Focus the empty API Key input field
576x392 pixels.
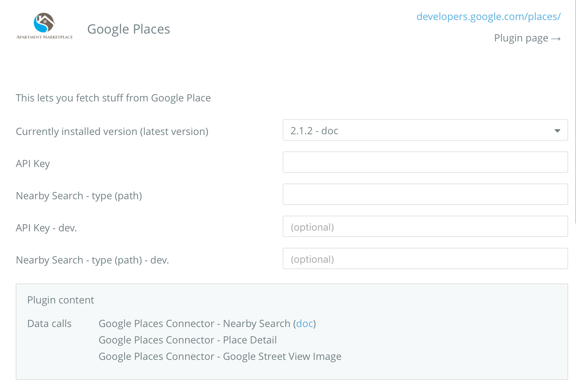pos(425,162)
